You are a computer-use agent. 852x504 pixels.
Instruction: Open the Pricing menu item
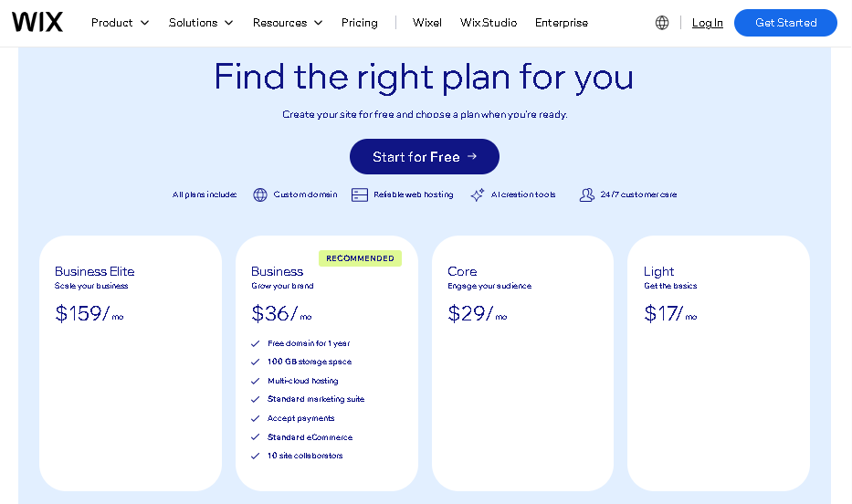[x=359, y=23]
